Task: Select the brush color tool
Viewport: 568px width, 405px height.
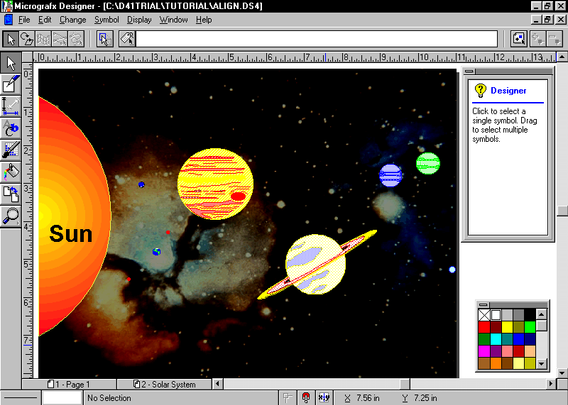Action: coord(11,150)
